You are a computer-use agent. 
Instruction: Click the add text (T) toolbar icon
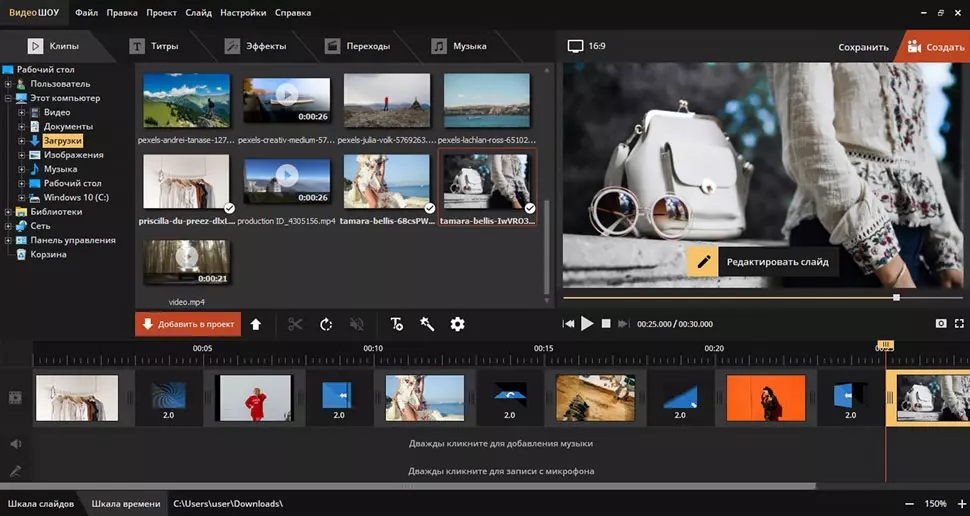397,324
